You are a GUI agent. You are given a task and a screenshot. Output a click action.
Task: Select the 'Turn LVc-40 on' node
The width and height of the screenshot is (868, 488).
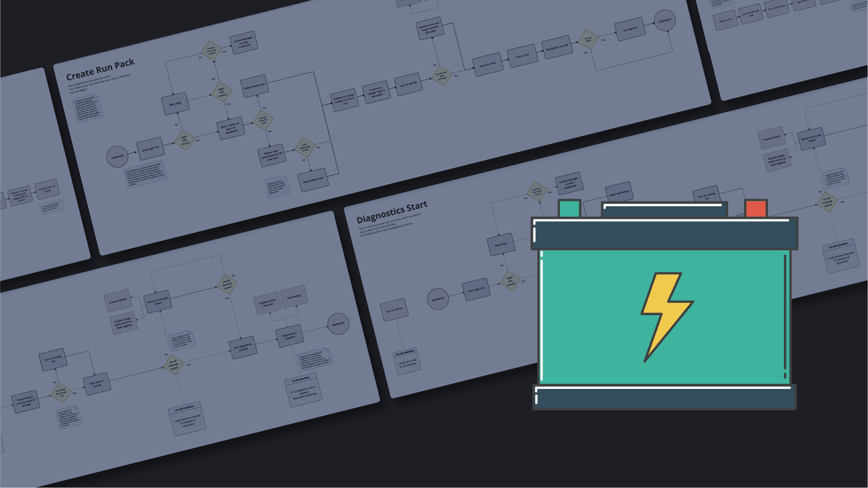394,310
